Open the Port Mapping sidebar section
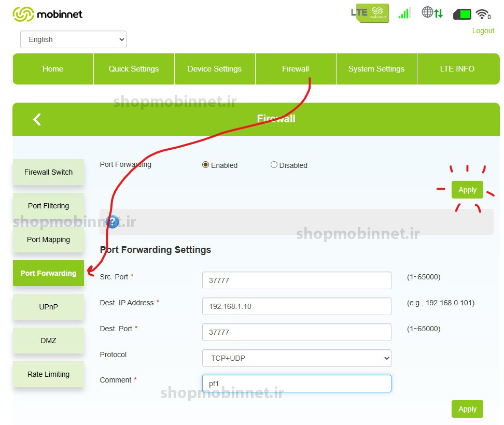The height and width of the screenshot is (425, 504). point(48,239)
